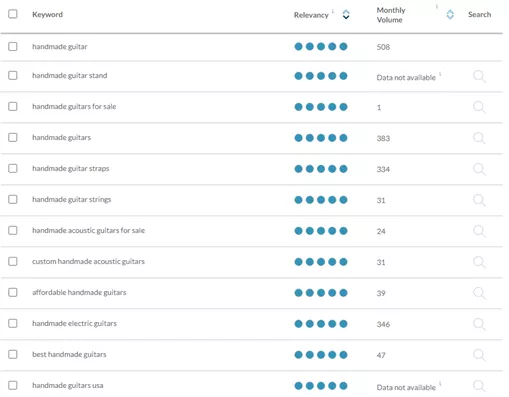Open search for handmade guitar straps row
This screenshot has height=397, width=509.
(x=479, y=169)
